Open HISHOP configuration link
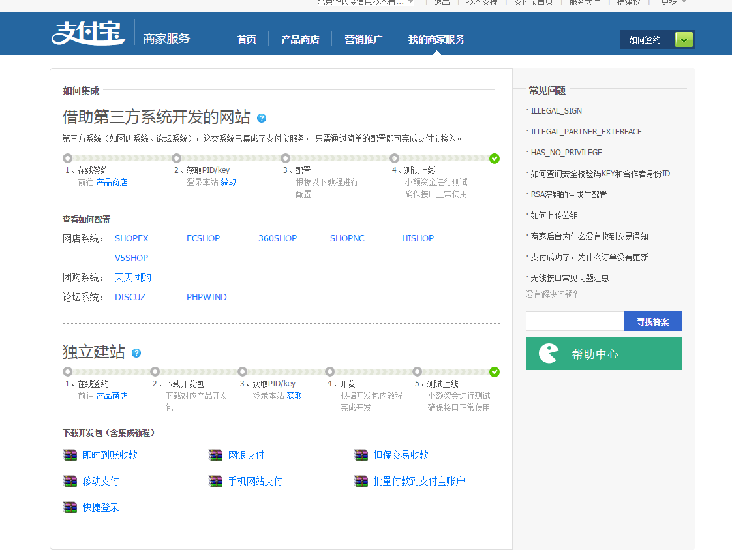732x560 pixels. pyautogui.click(x=418, y=238)
